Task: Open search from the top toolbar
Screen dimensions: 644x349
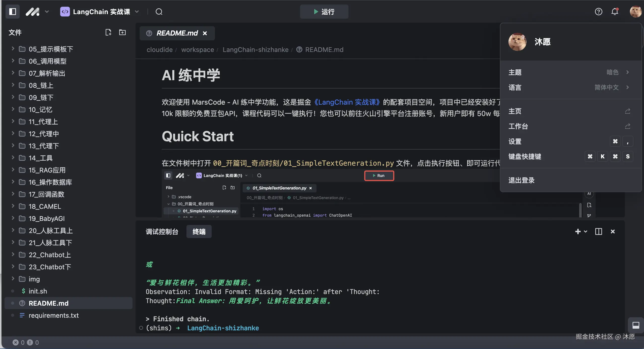Action: tap(159, 12)
